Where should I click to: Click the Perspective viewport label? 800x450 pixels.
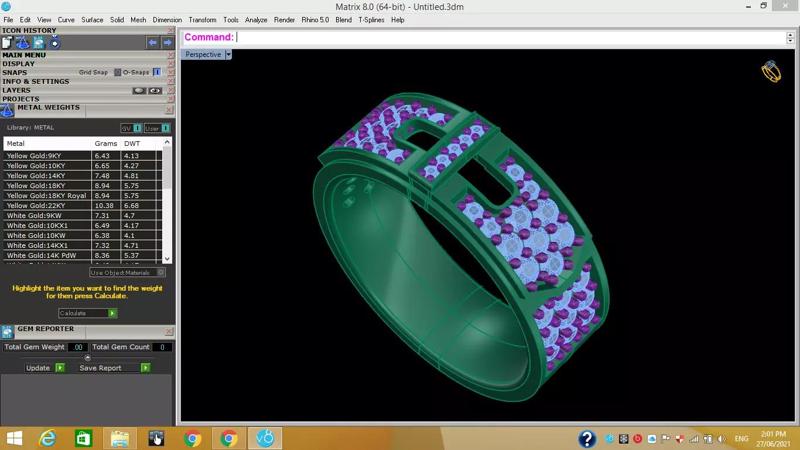point(203,54)
